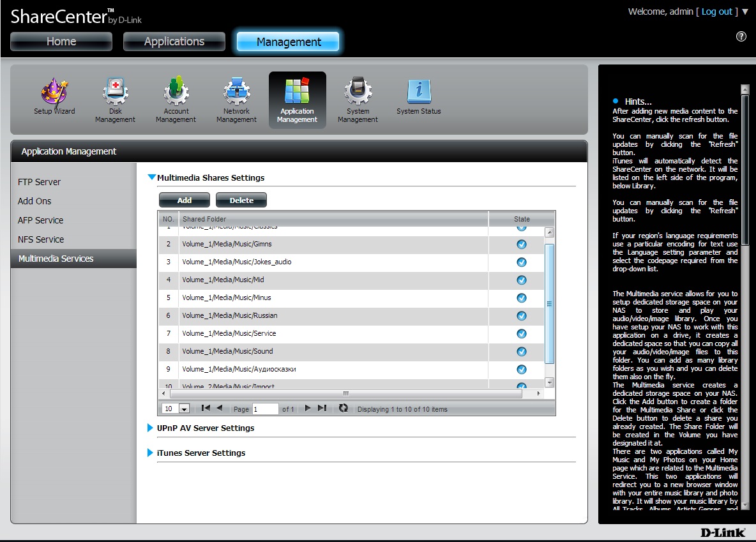Click the help question mark icon
This screenshot has width=756, height=542.
point(741,36)
